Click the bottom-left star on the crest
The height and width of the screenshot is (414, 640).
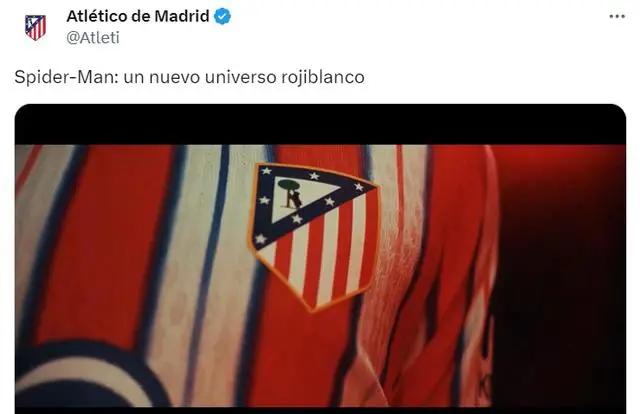click(260, 239)
